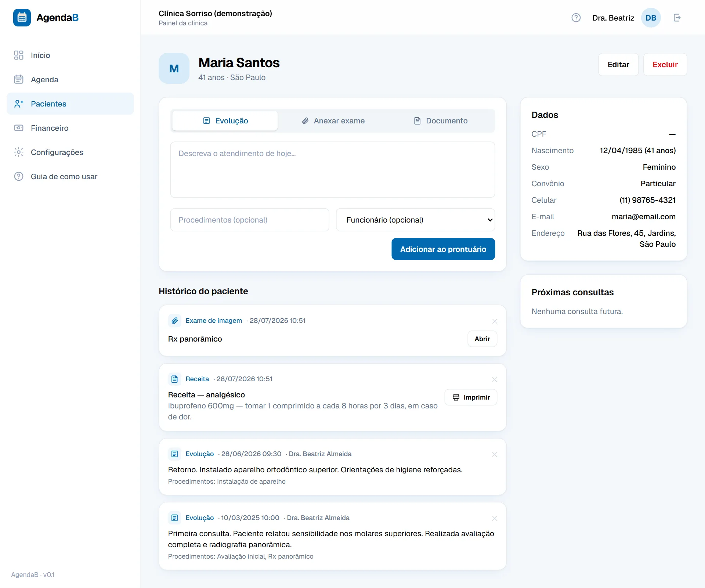Click the Maria Santos M avatar

174,68
